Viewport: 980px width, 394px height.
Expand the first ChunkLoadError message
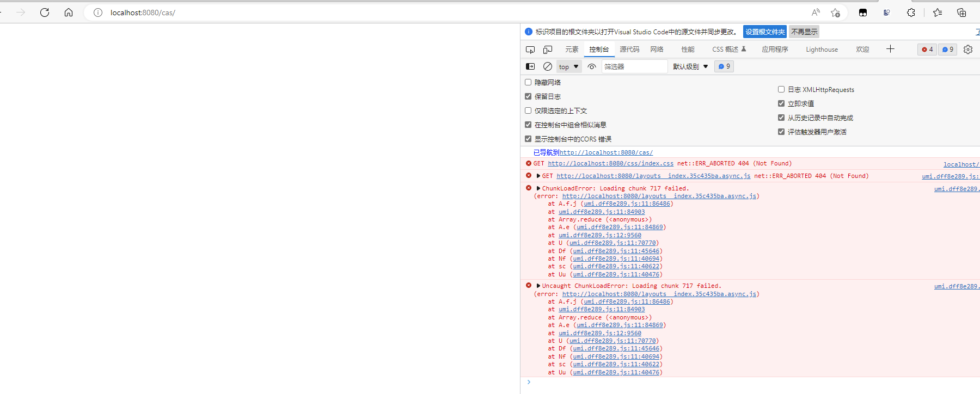click(x=538, y=188)
